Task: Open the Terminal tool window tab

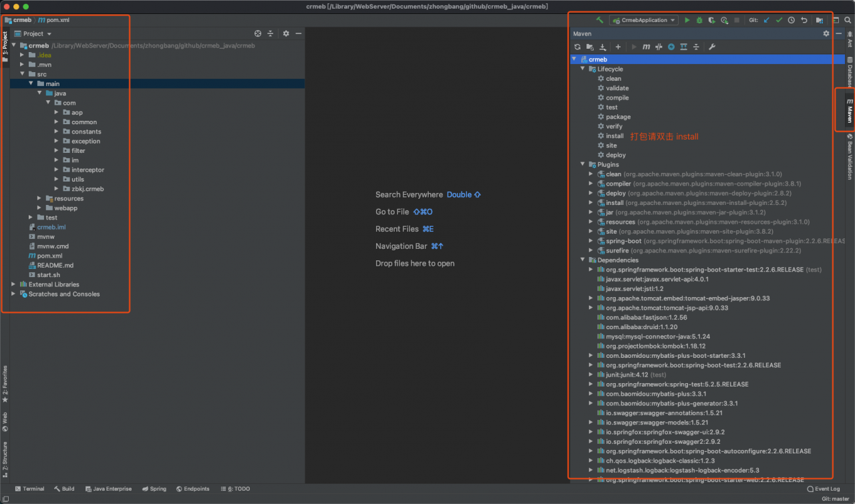Action: (x=29, y=489)
